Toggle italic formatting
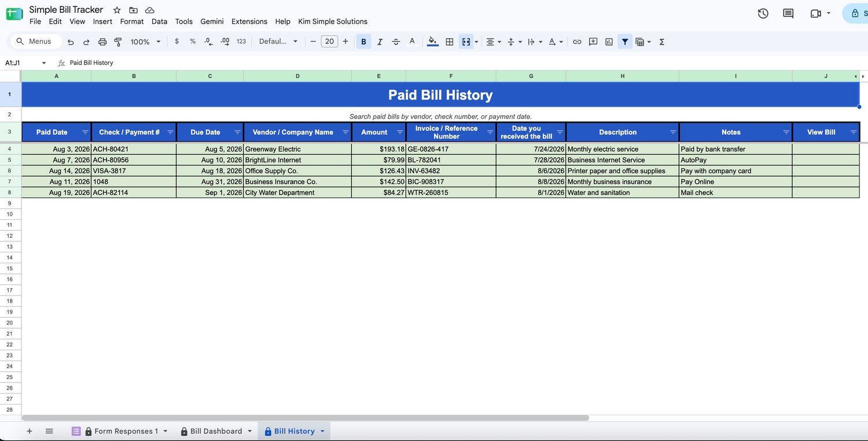 coord(380,42)
